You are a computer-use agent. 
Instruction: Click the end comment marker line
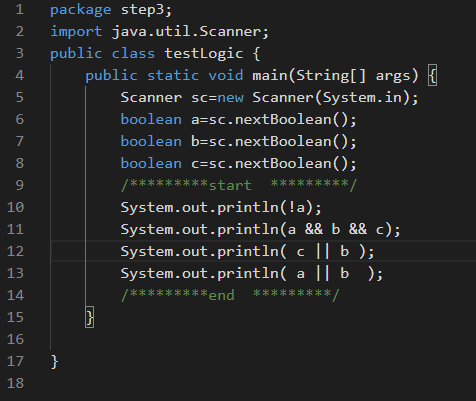click(230, 295)
